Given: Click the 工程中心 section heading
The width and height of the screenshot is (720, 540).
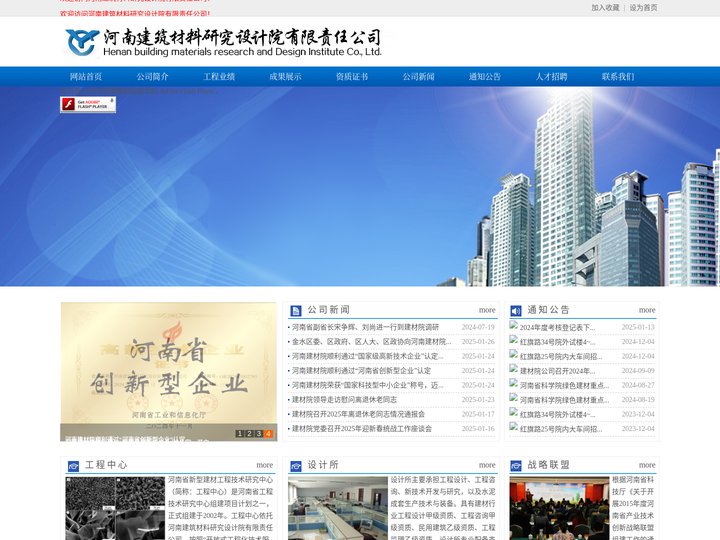Looking at the screenshot, I should click(106, 465).
